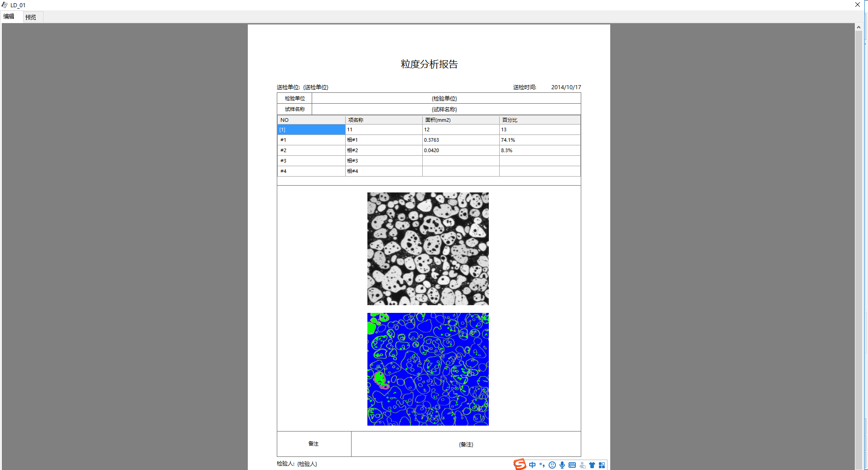The width and height of the screenshot is (868, 470).
Task: Click the LD_01 app title icon
Action: 5,5
